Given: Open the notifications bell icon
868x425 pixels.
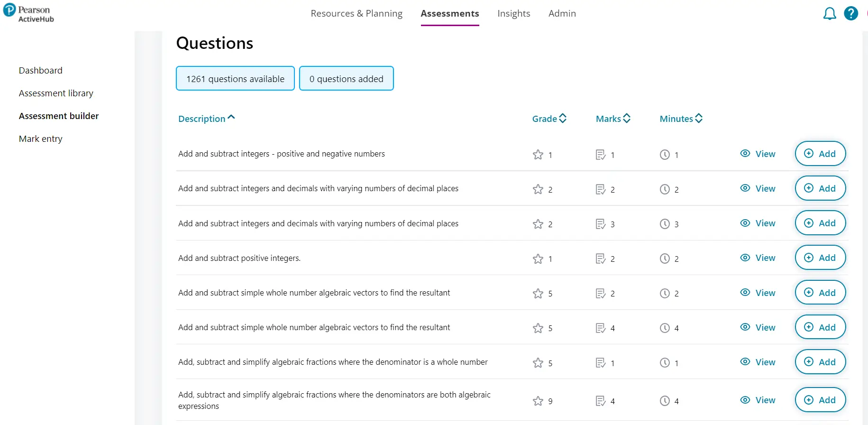Looking at the screenshot, I should click(829, 14).
